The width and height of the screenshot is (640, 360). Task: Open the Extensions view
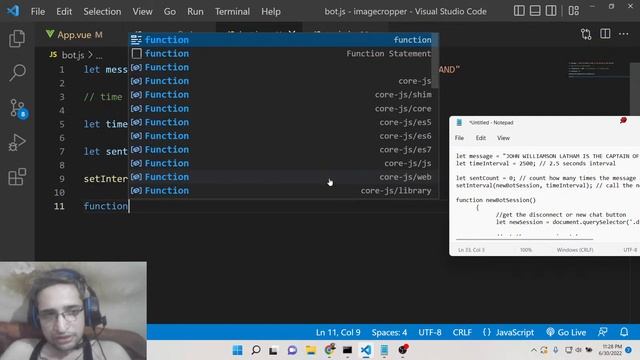click(x=17, y=177)
